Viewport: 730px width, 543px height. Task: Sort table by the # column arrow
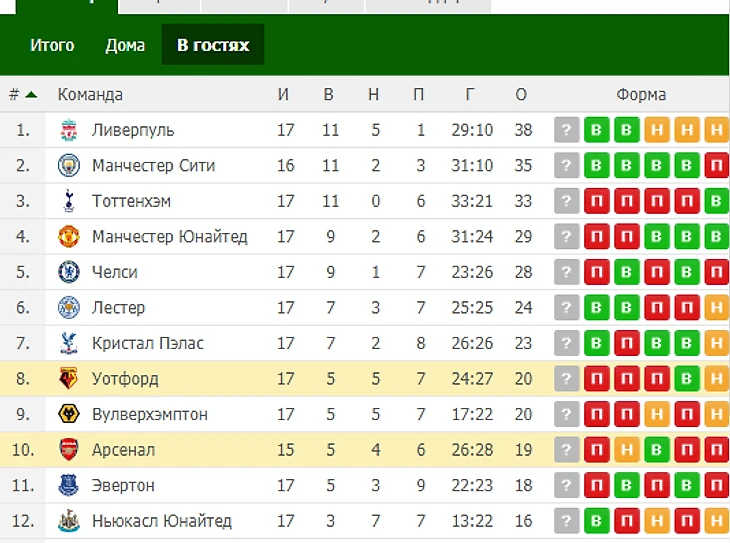pos(31,95)
